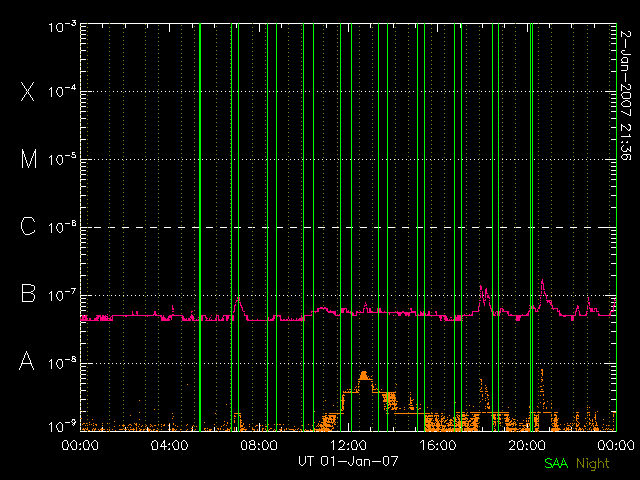Click the 10^-7 y-axis tick label

(62, 295)
